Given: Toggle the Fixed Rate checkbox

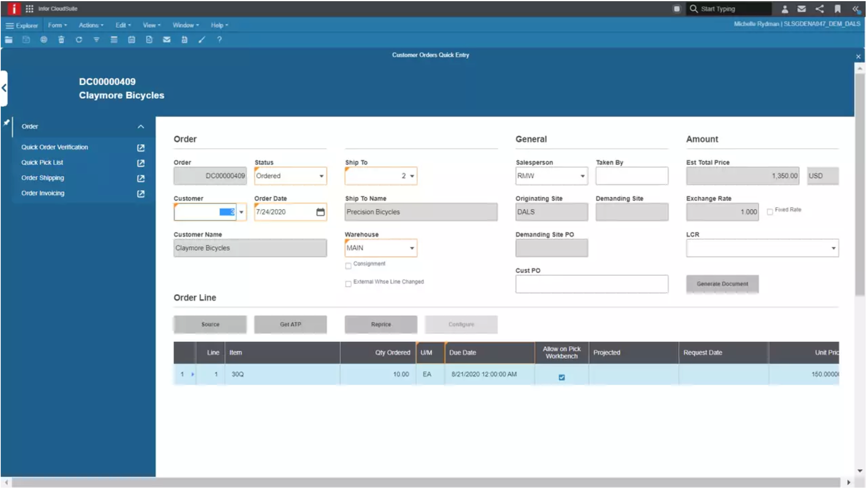Looking at the screenshot, I should pyautogui.click(x=770, y=211).
